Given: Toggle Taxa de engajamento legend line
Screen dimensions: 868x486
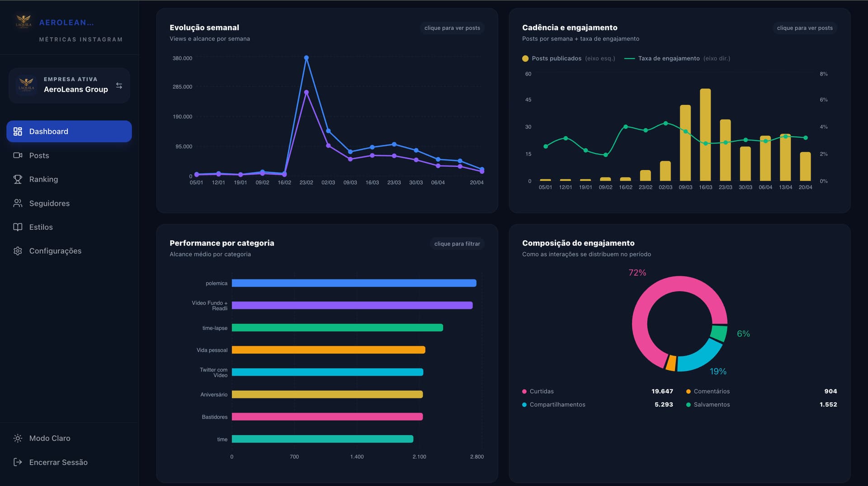Looking at the screenshot, I should 668,58.
